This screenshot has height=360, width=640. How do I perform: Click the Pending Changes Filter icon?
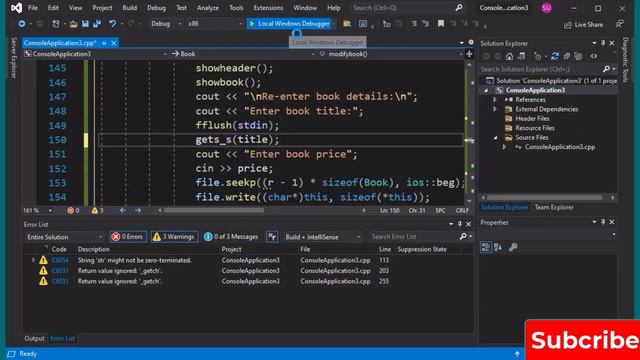point(538,56)
